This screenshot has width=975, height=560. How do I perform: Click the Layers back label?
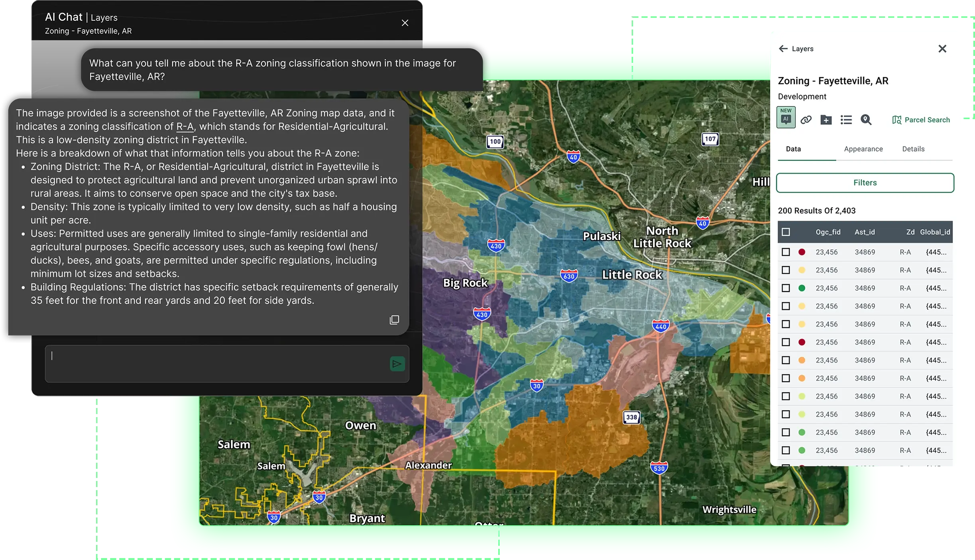tap(802, 49)
